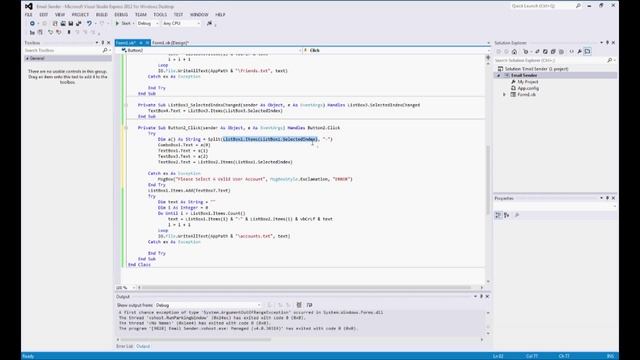
Task: Open the Click method name dropdown
Action: [x=396, y=50]
